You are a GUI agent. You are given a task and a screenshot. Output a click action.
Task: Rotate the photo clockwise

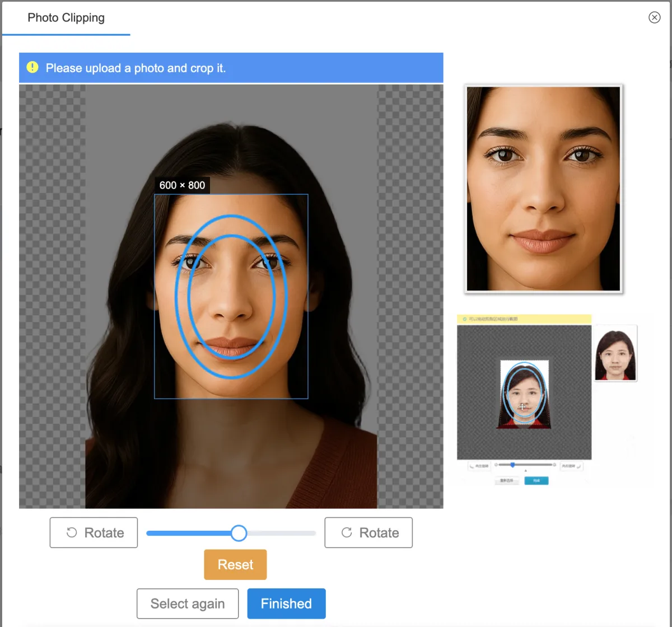(368, 532)
